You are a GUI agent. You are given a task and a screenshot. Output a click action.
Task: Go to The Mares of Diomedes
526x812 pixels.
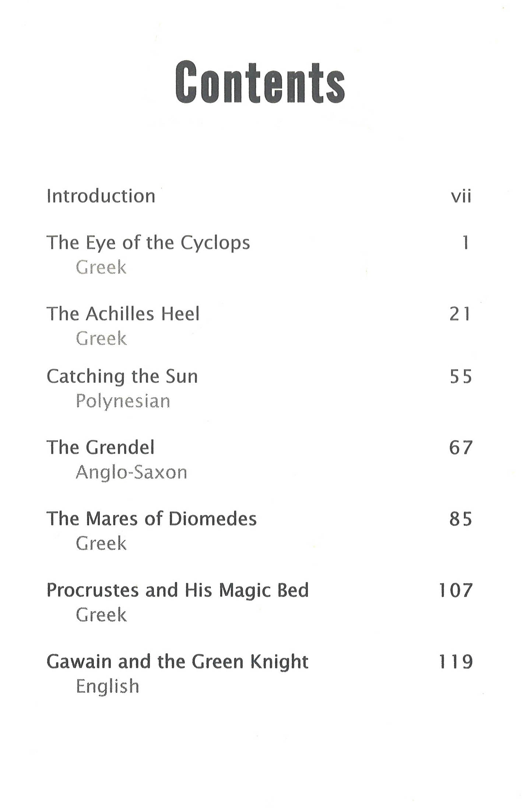(x=151, y=519)
